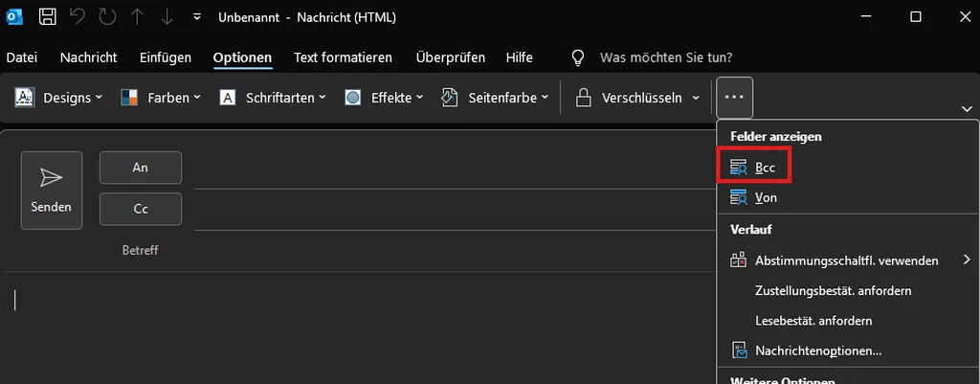The height and width of the screenshot is (384, 980).
Task: Open the Text formatieren tab
Action: (x=343, y=57)
